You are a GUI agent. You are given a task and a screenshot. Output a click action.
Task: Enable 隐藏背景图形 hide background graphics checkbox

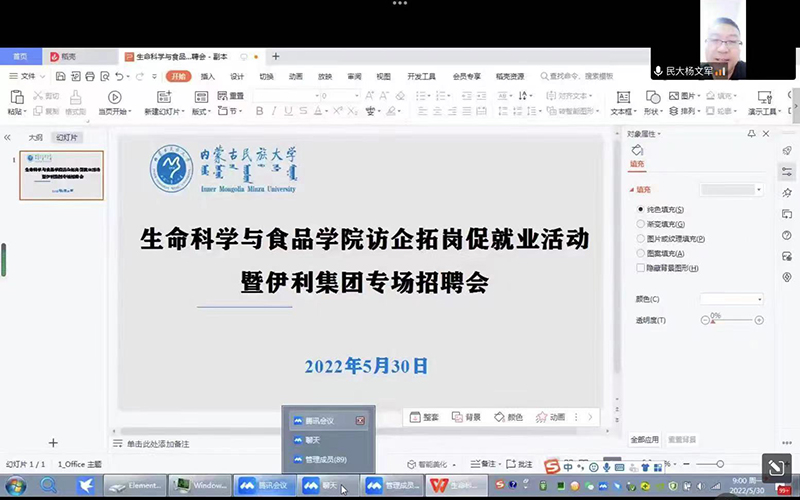641,267
